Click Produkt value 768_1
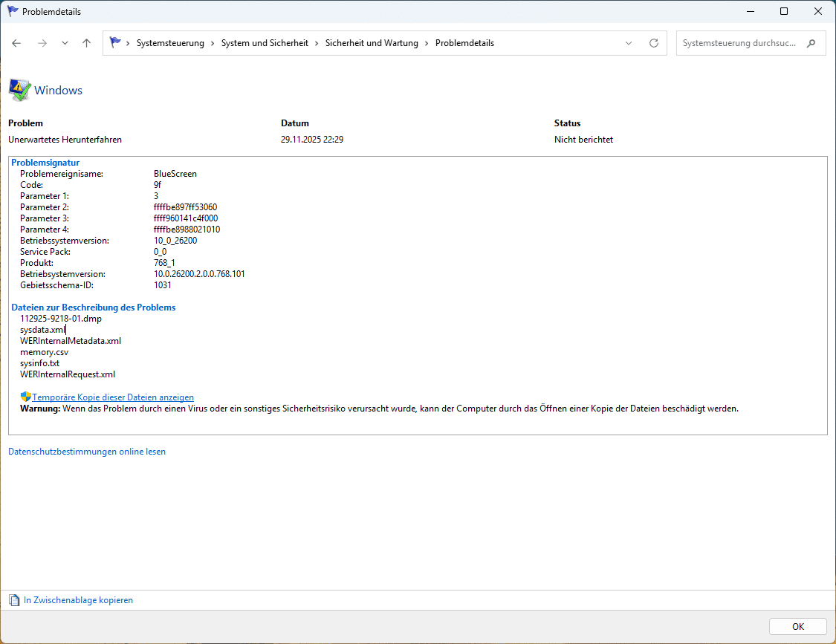This screenshot has height=644, width=836. click(x=164, y=263)
